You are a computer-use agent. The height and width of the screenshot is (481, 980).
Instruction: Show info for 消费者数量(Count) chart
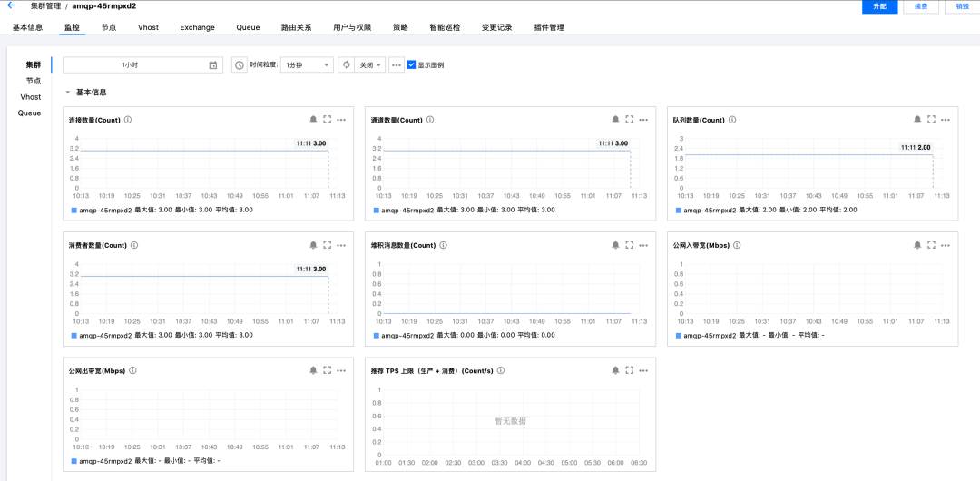133,245
